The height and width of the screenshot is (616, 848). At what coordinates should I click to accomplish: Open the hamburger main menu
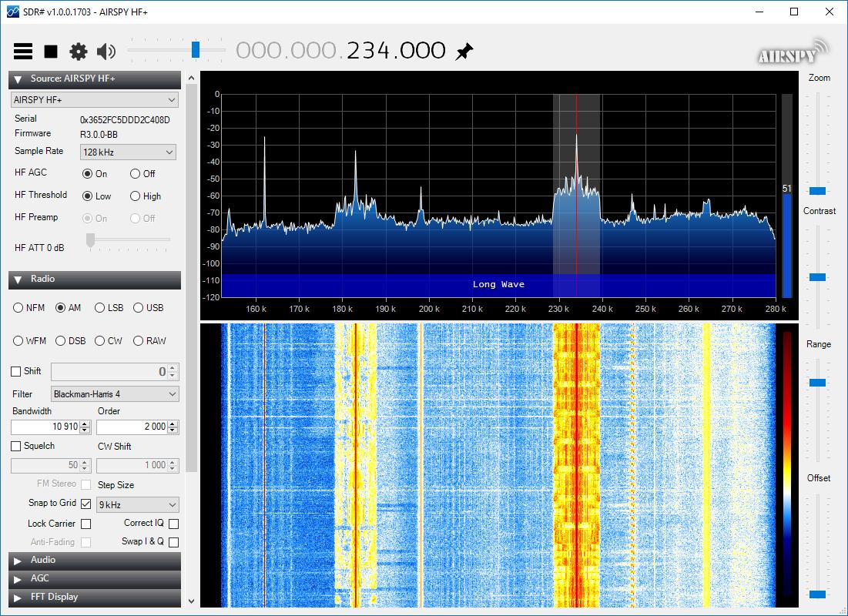point(22,52)
